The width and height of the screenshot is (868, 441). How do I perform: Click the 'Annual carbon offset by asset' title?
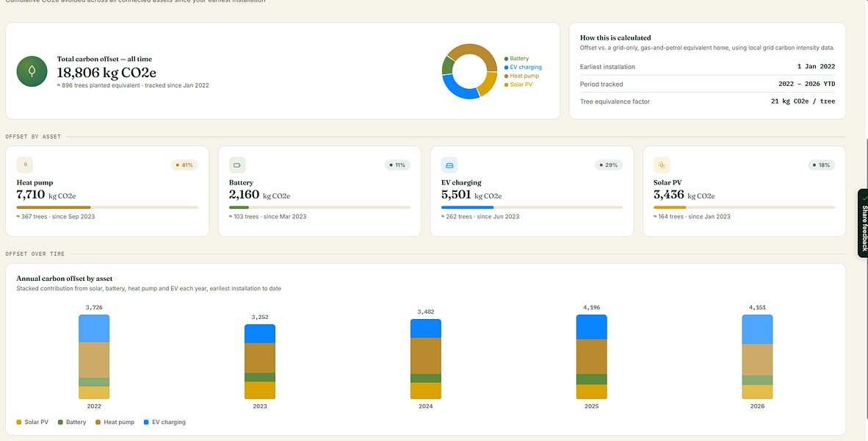click(x=65, y=279)
